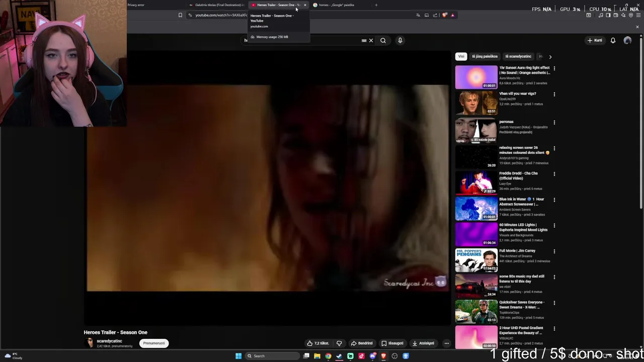The height and width of the screenshot is (362, 644).
Task: Open options for 1hr Sunset Aura video
Action: coord(554,68)
